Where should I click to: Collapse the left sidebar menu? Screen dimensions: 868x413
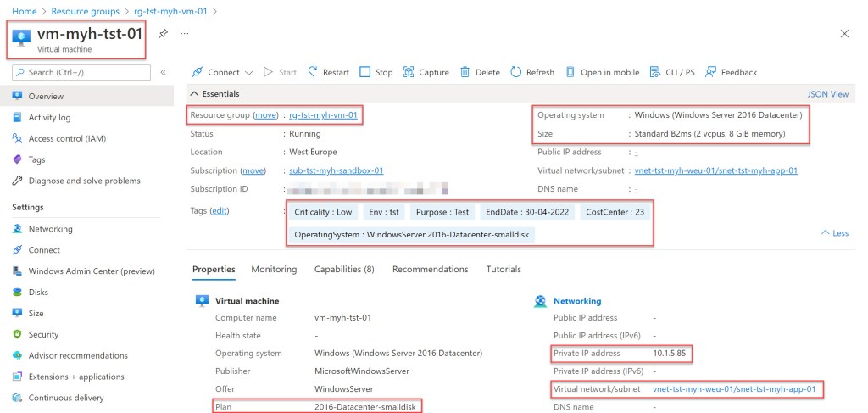click(x=164, y=72)
